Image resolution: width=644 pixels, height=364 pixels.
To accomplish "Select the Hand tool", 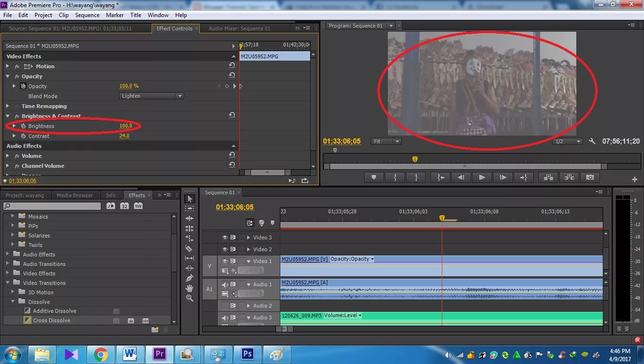I will [189, 288].
